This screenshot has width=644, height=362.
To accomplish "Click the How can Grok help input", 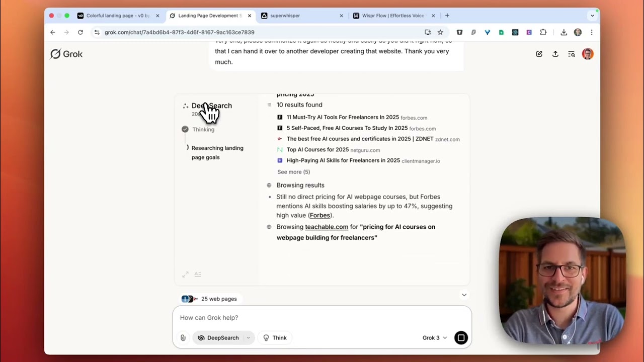I will click(x=322, y=318).
